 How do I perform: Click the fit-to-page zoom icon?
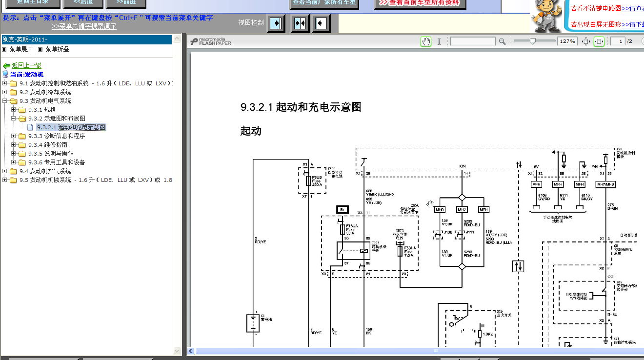click(586, 41)
